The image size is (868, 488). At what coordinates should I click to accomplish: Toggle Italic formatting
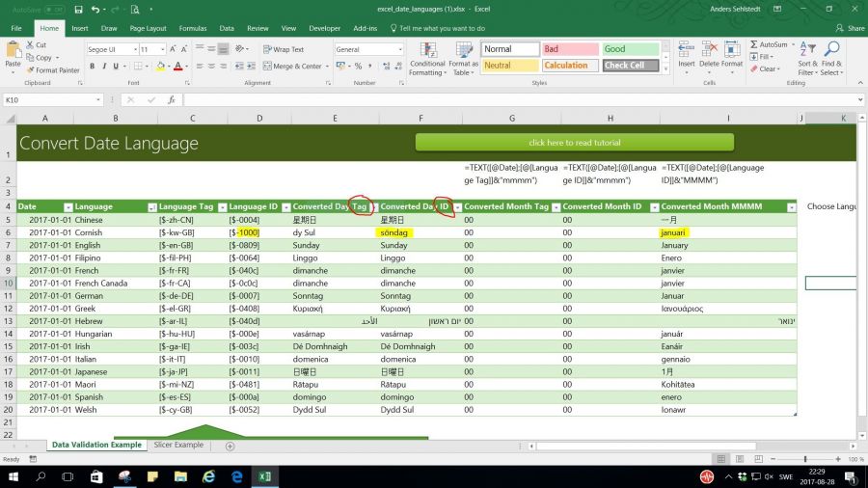click(103, 66)
